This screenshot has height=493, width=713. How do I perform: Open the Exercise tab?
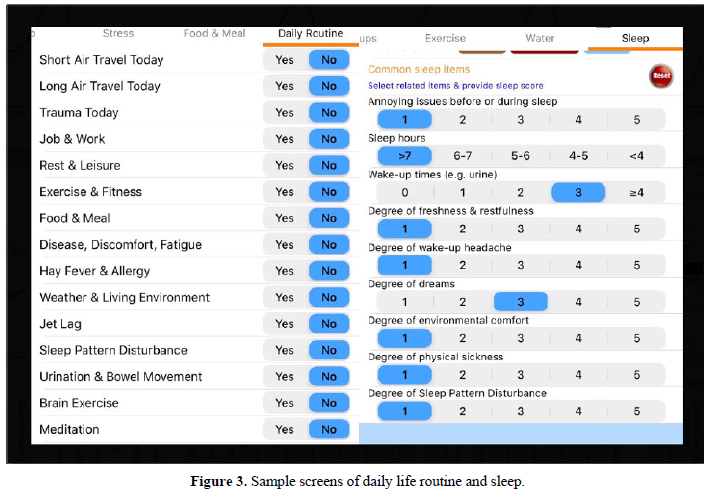pyautogui.click(x=445, y=39)
